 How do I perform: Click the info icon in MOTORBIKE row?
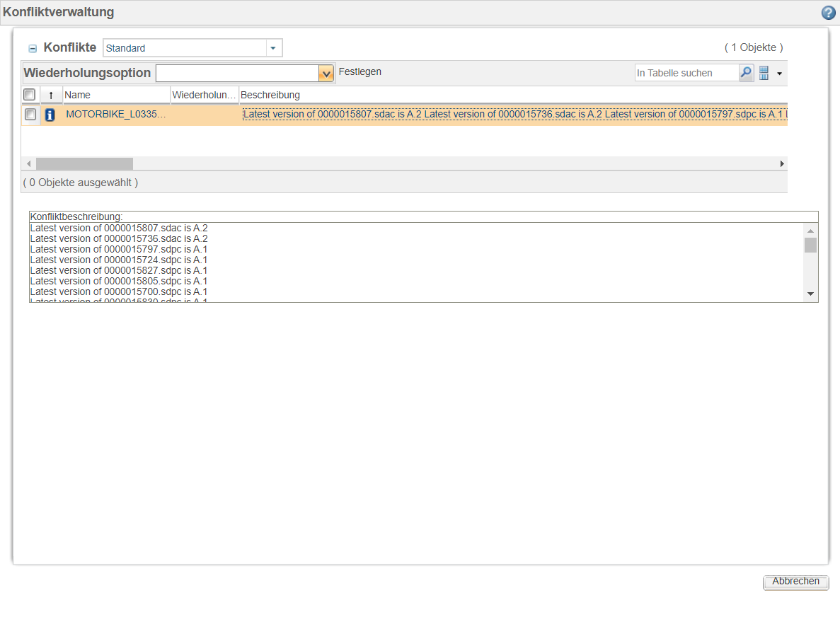pyautogui.click(x=50, y=115)
